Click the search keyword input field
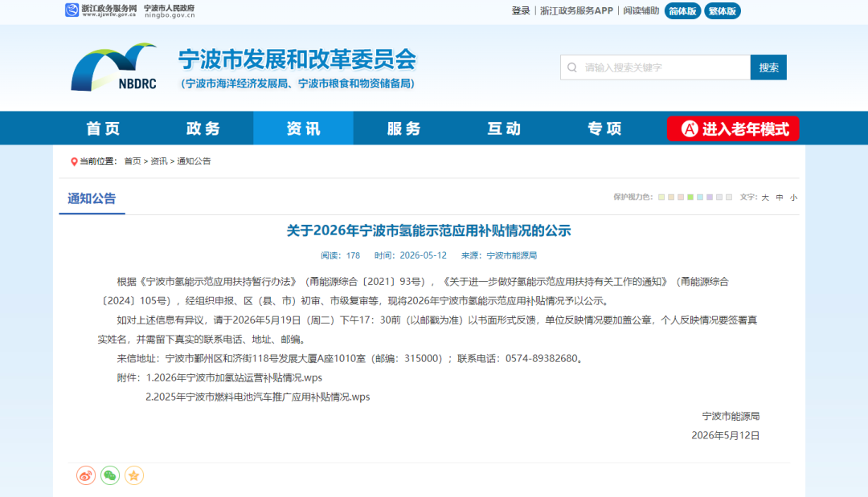The image size is (868, 497). pyautogui.click(x=656, y=67)
